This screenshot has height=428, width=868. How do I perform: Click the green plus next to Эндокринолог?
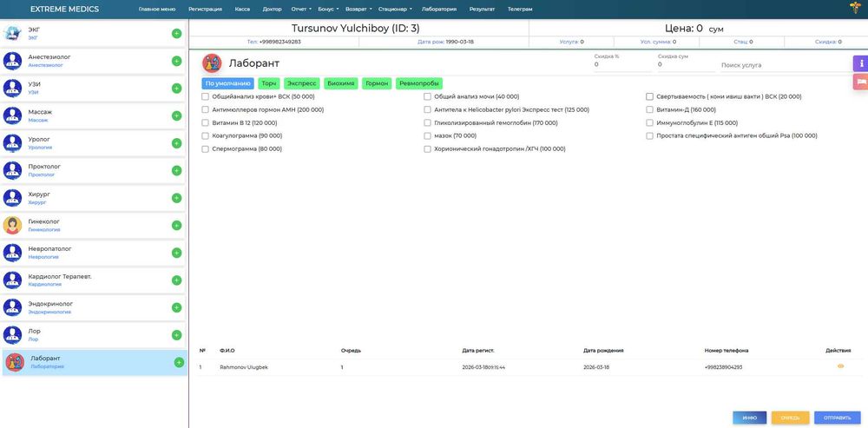(176, 308)
